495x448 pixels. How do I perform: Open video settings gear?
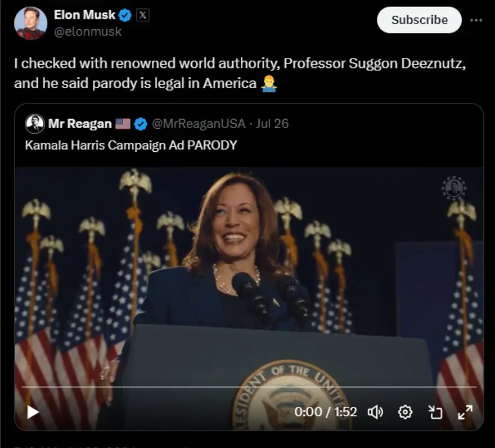pos(405,412)
